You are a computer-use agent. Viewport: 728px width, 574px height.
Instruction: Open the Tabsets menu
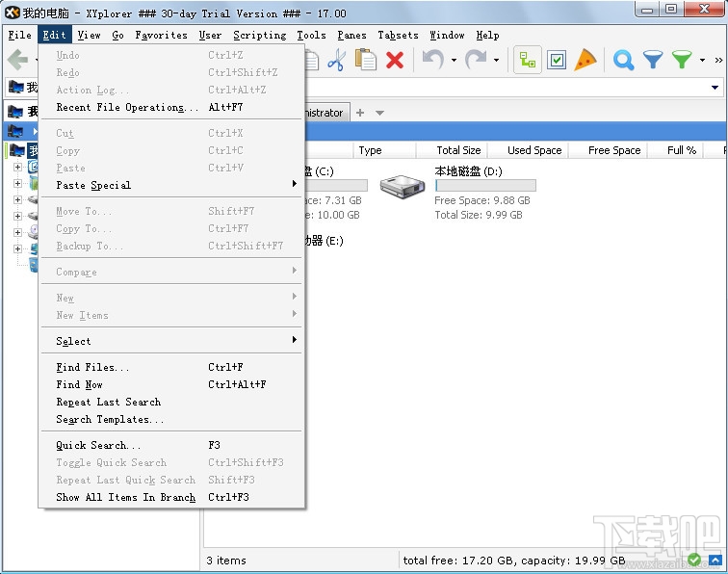point(398,35)
